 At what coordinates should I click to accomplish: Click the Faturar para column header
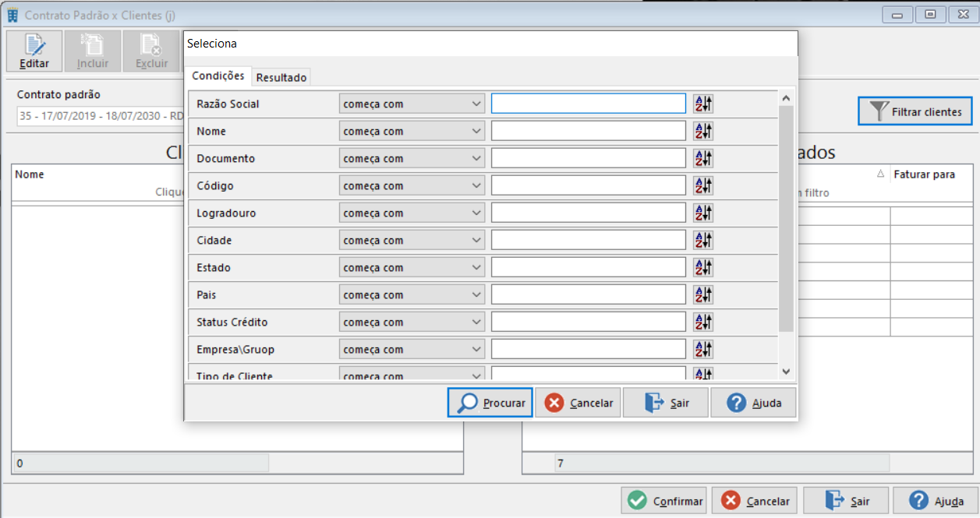tap(924, 174)
